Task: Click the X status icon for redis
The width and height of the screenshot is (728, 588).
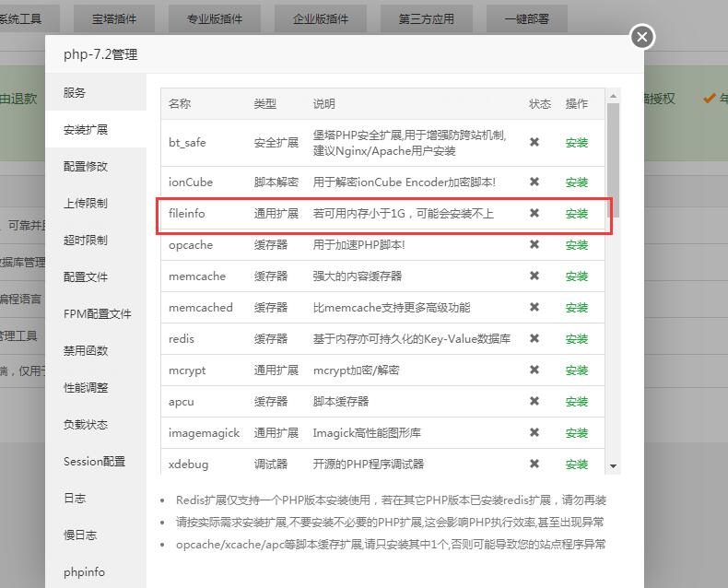Action: [x=534, y=339]
